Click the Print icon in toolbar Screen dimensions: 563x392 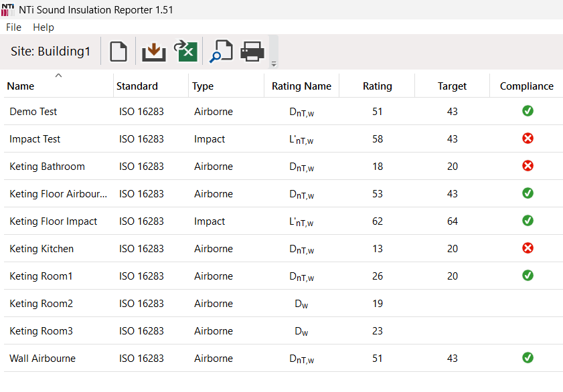(x=252, y=52)
